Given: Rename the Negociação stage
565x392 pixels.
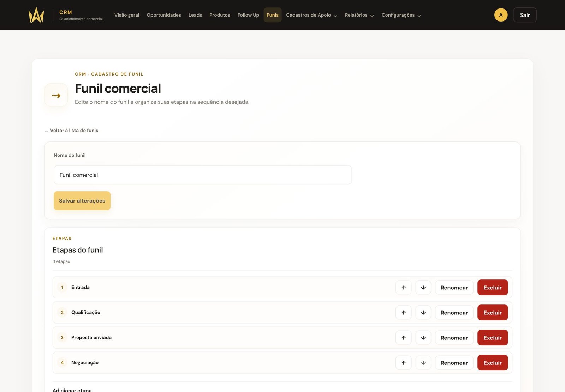Looking at the screenshot, I should tap(454, 363).
